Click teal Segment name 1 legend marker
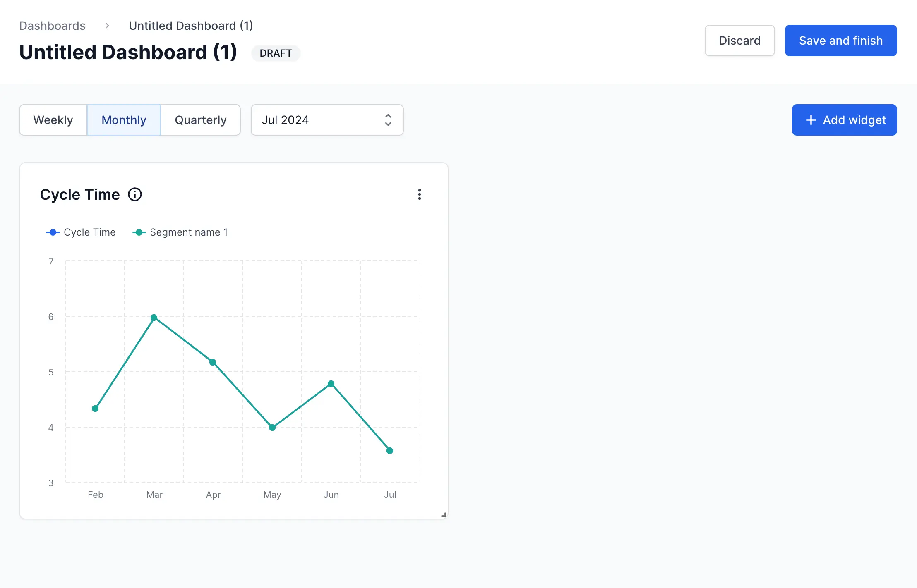Image resolution: width=917 pixels, height=588 pixels. coord(139,232)
